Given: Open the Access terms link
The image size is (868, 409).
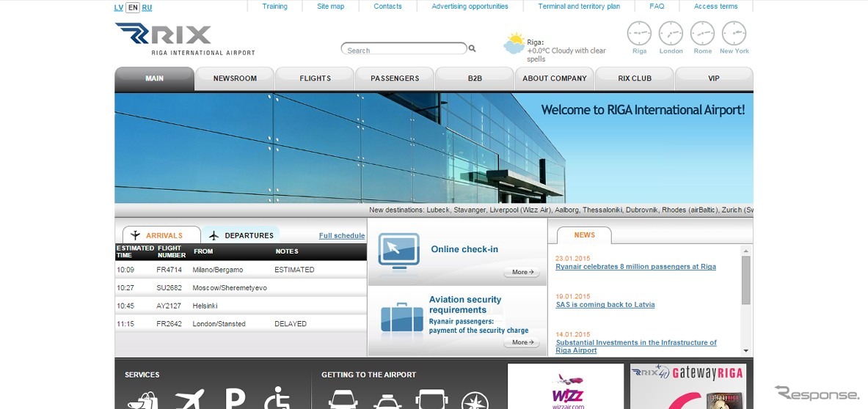Looking at the screenshot, I should point(716,7).
